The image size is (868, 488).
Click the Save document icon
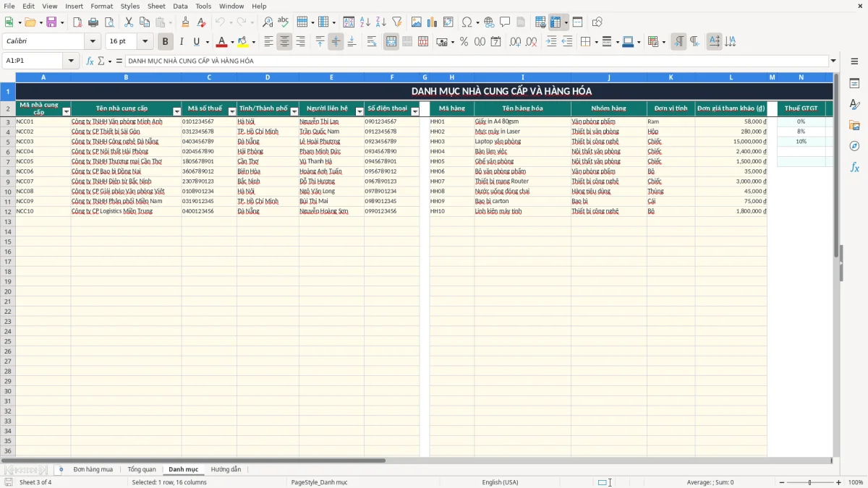click(x=51, y=22)
